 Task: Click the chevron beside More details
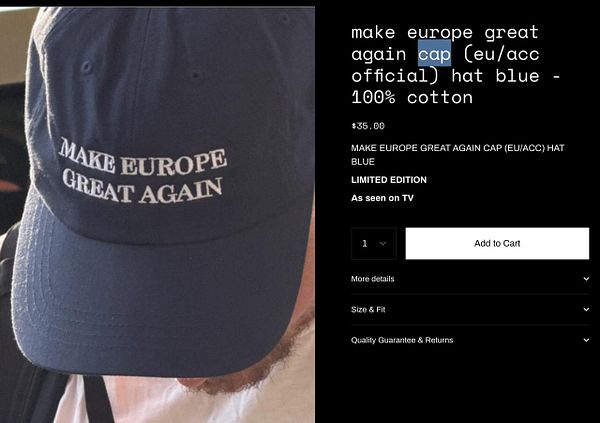click(586, 279)
